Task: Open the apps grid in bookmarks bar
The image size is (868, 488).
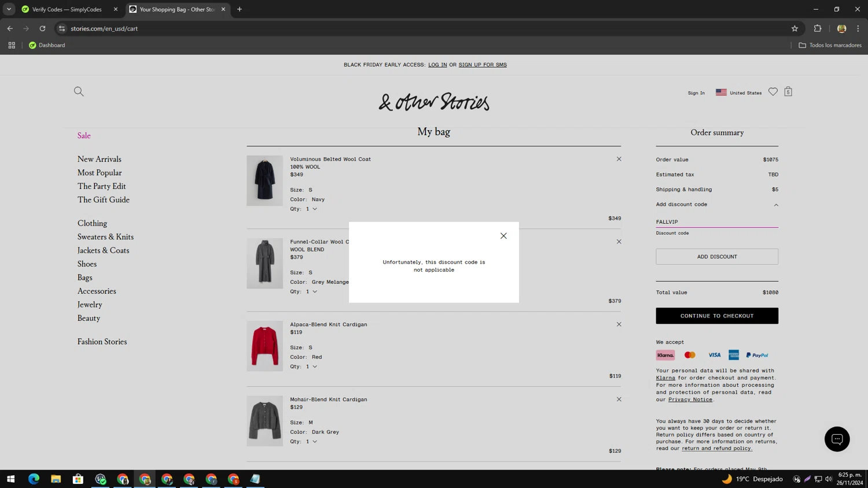Action: pos(12,45)
